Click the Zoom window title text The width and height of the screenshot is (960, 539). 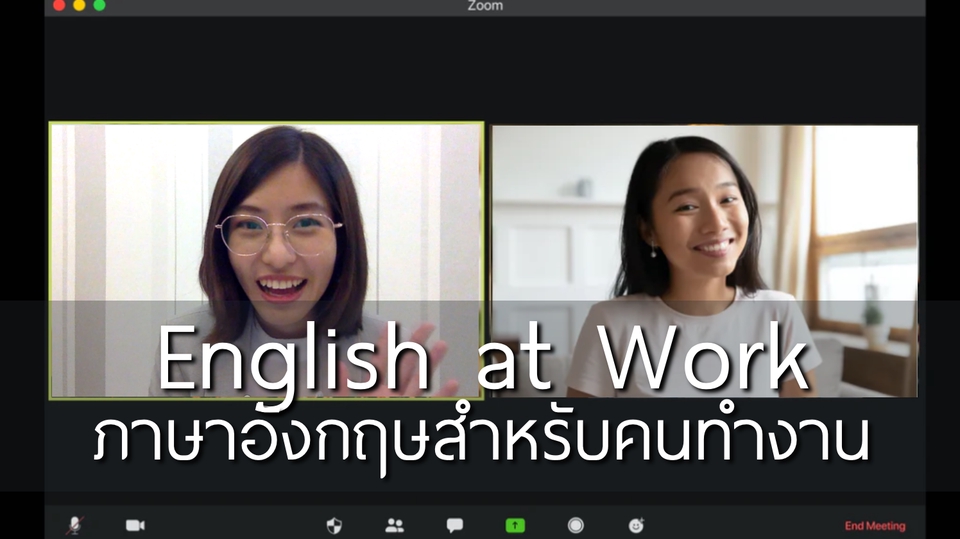tap(485, 6)
